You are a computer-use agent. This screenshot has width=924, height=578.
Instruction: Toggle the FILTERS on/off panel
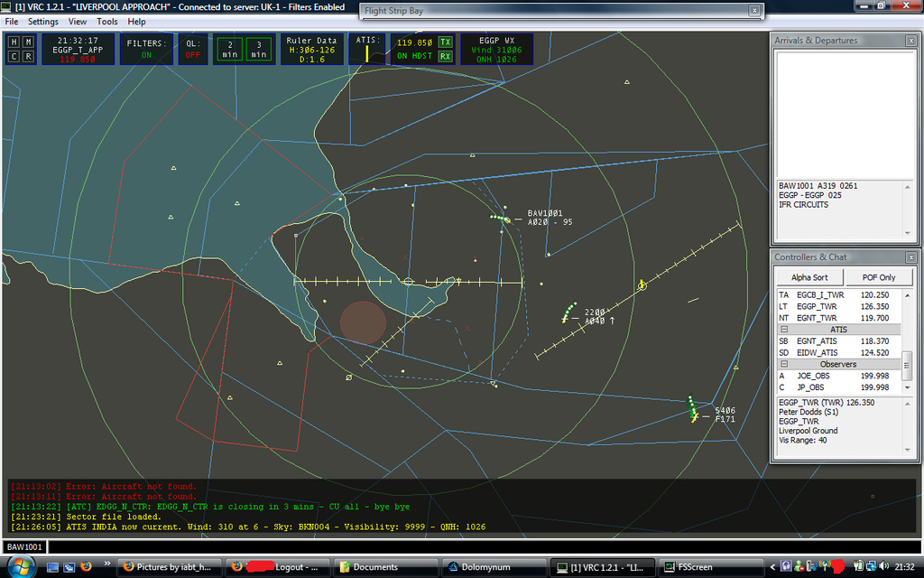[146, 49]
